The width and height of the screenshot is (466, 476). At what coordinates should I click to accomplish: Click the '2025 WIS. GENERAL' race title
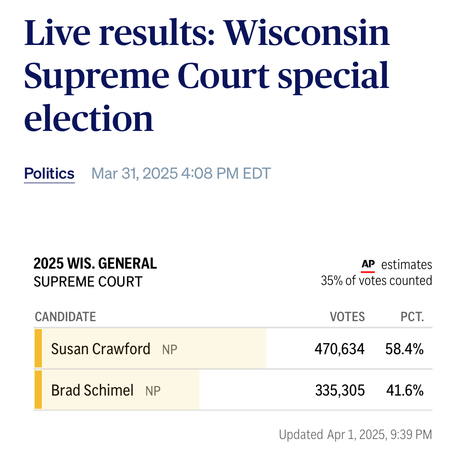(95, 264)
